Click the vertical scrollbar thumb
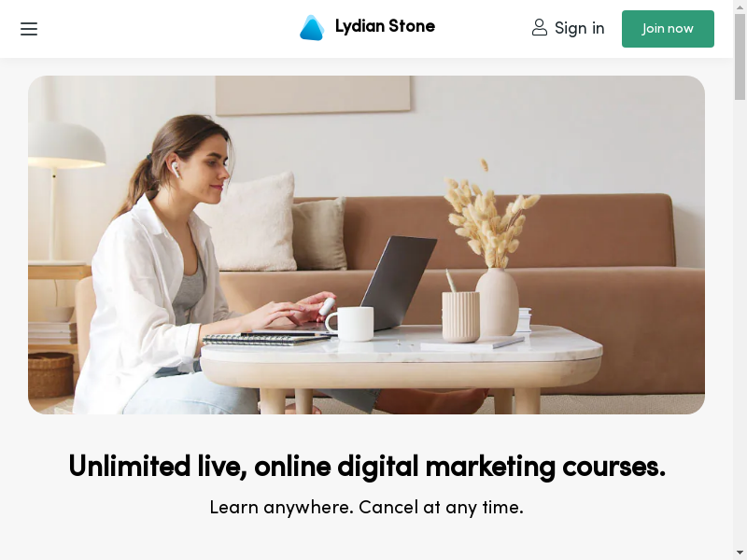 740,57
